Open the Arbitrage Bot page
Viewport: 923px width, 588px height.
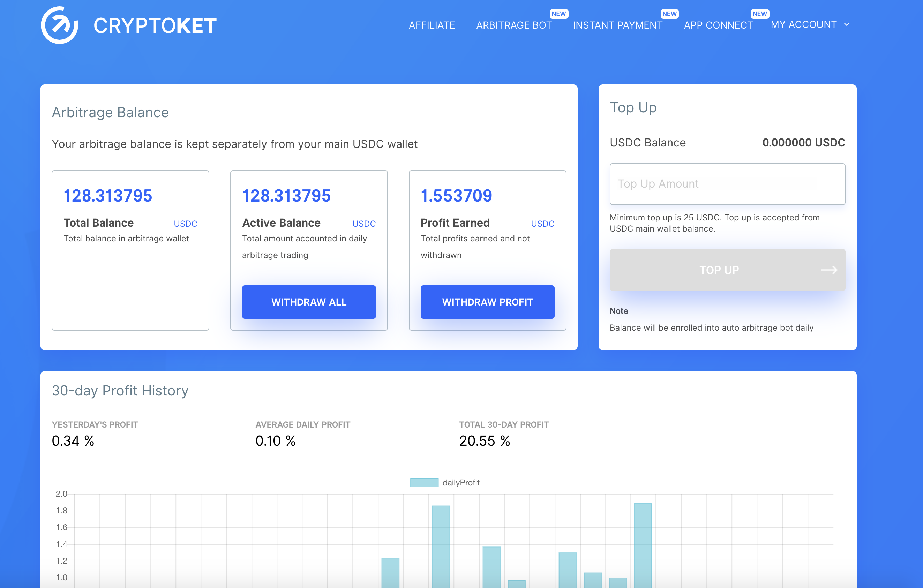pyautogui.click(x=513, y=25)
